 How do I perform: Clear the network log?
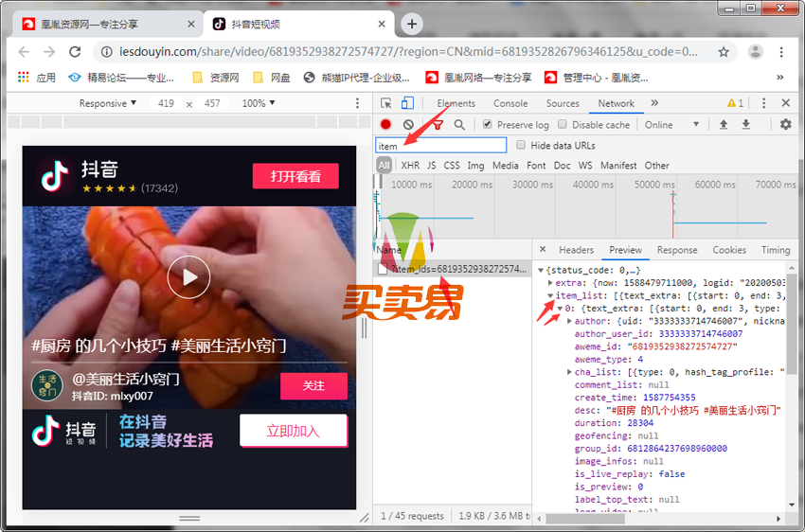(408, 124)
